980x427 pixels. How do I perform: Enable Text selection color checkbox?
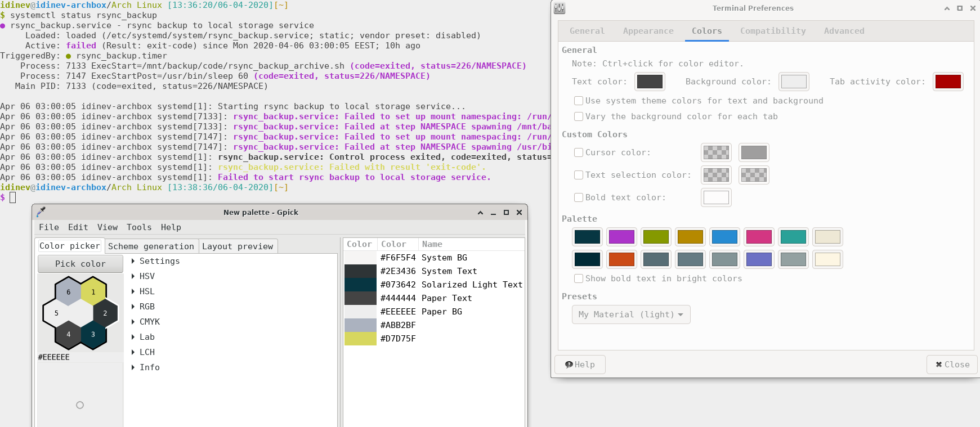pos(579,175)
